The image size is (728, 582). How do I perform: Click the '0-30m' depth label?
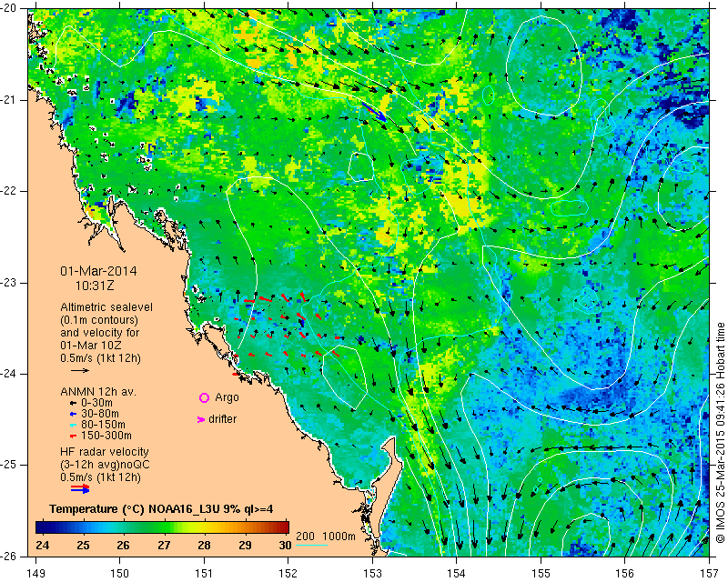[x=96, y=403]
